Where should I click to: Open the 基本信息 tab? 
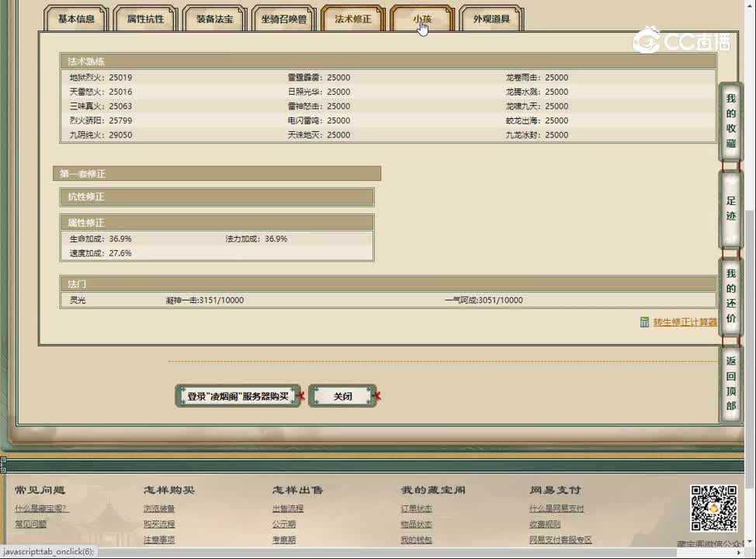tap(76, 19)
